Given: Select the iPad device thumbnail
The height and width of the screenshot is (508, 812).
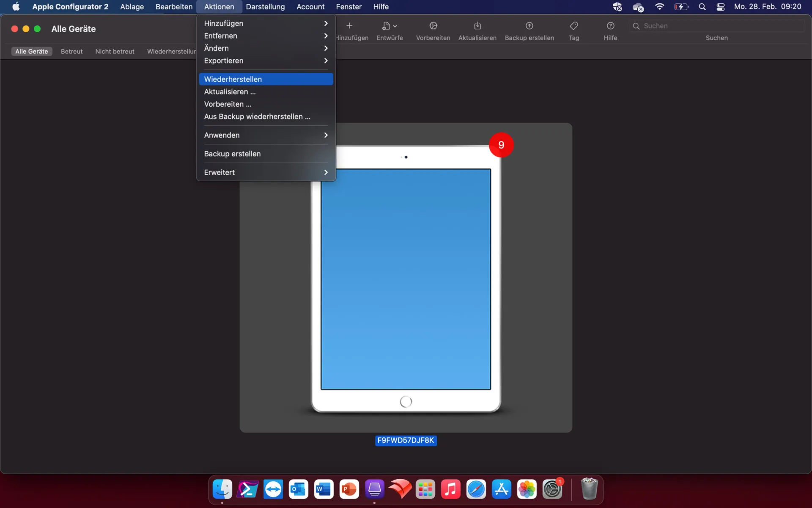Looking at the screenshot, I should (406, 278).
